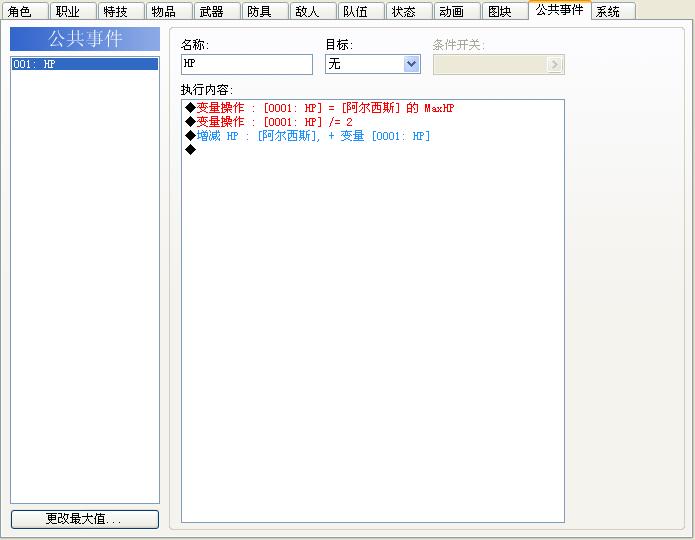The width and height of the screenshot is (695, 540).
Task: Go to the 特技 tab
Action: (121, 11)
